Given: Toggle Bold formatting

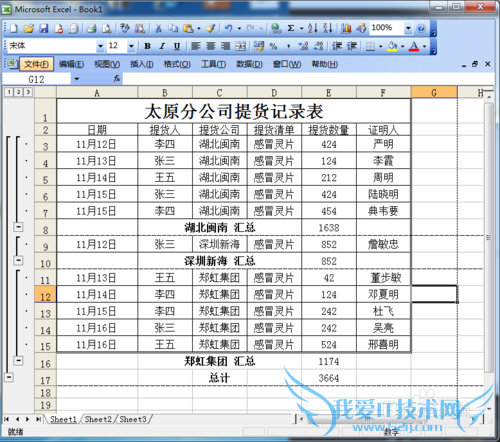Looking at the screenshot, I should [147, 46].
